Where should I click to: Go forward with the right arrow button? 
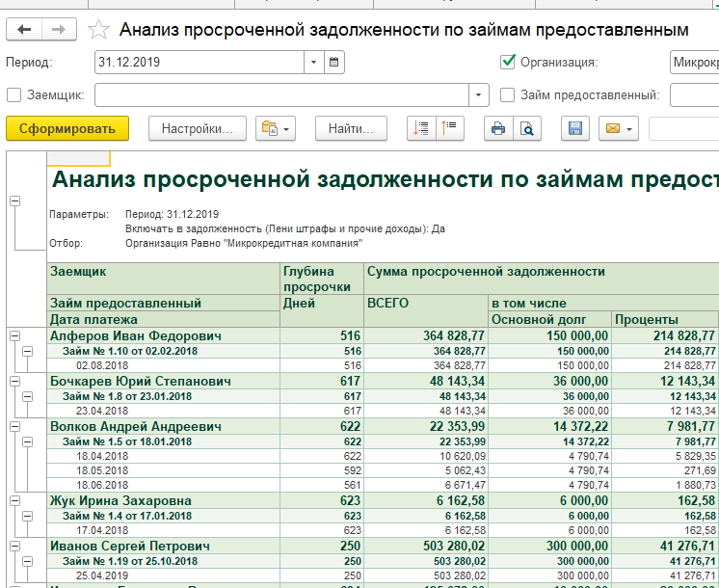click(59, 30)
